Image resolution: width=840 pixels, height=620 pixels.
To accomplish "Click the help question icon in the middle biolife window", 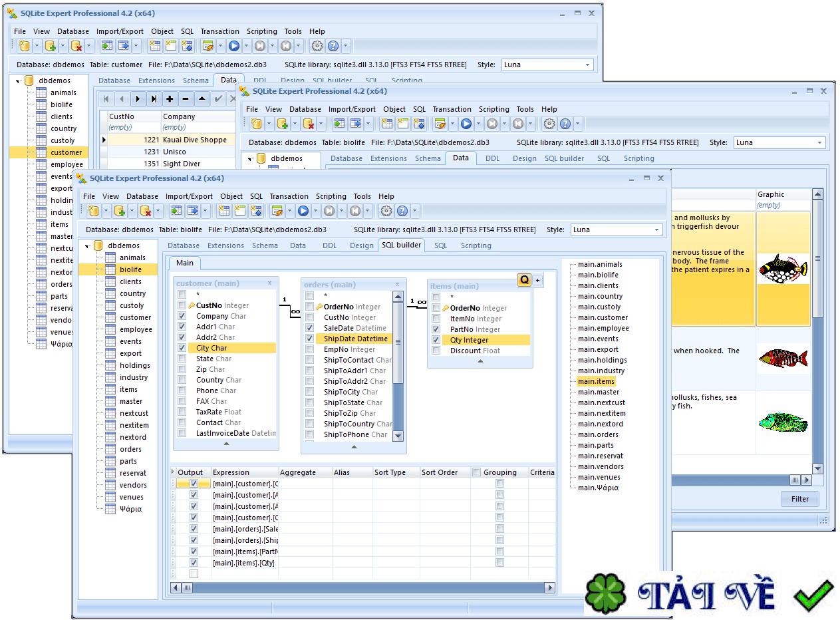I will tap(565, 124).
